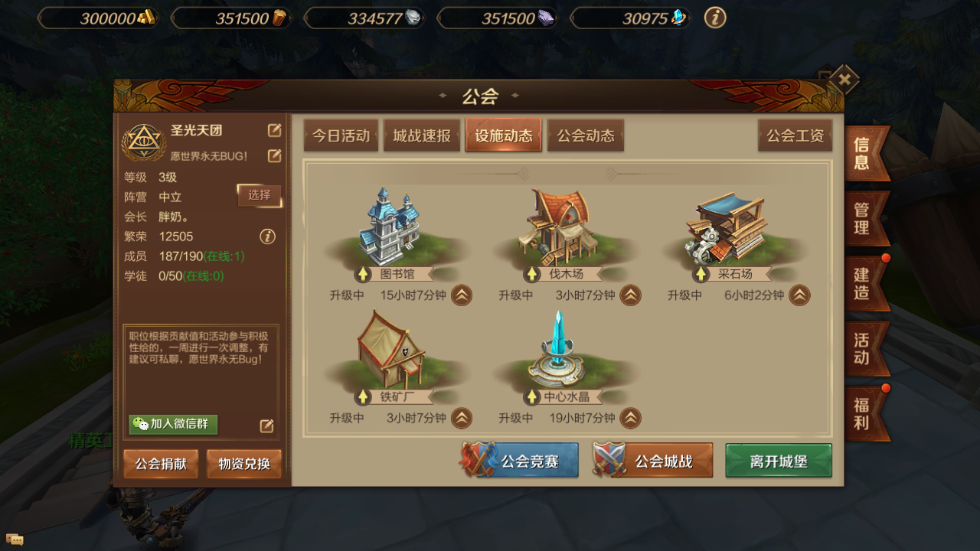This screenshot has width=980, height=551.
Task: Click the green 离开城堡 button
Action: tap(779, 461)
